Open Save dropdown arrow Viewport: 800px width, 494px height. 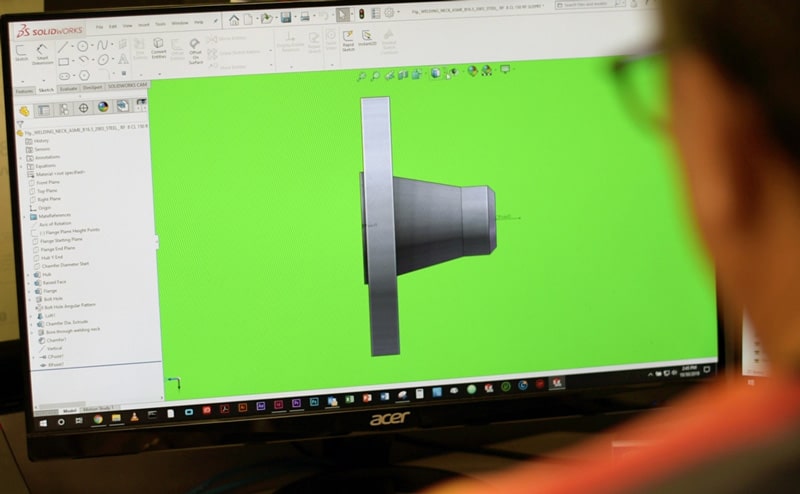coord(294,17)
